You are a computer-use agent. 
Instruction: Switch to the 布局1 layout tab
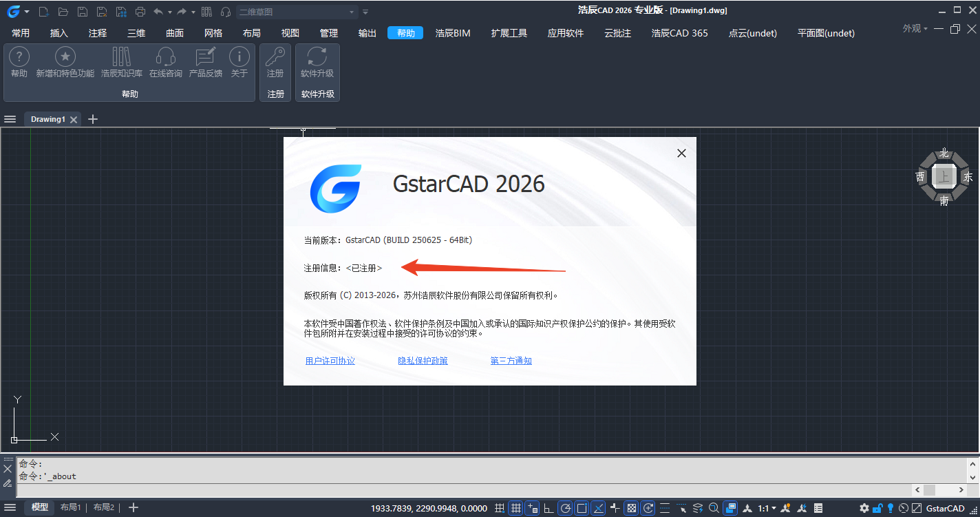71,507
